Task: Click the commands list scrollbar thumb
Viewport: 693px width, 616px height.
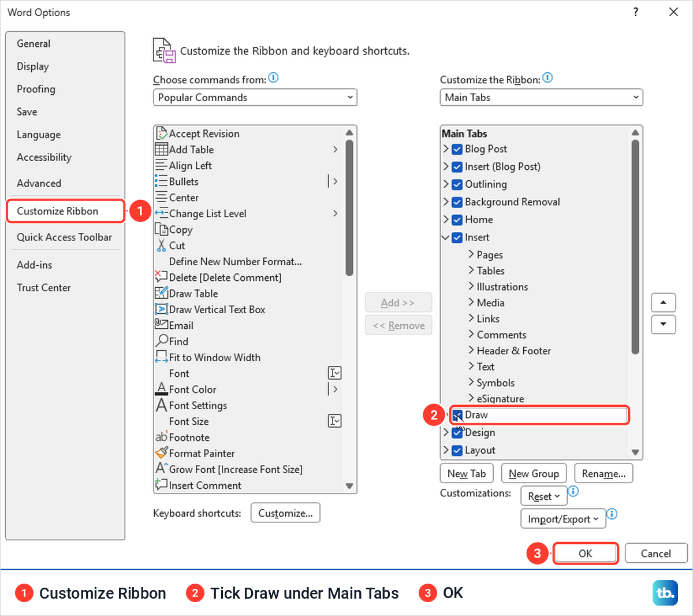Action: pos(349,208)
